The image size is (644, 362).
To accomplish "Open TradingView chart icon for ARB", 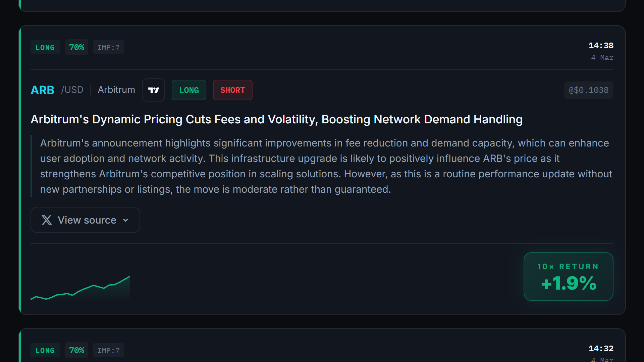I will coord(153,90).
